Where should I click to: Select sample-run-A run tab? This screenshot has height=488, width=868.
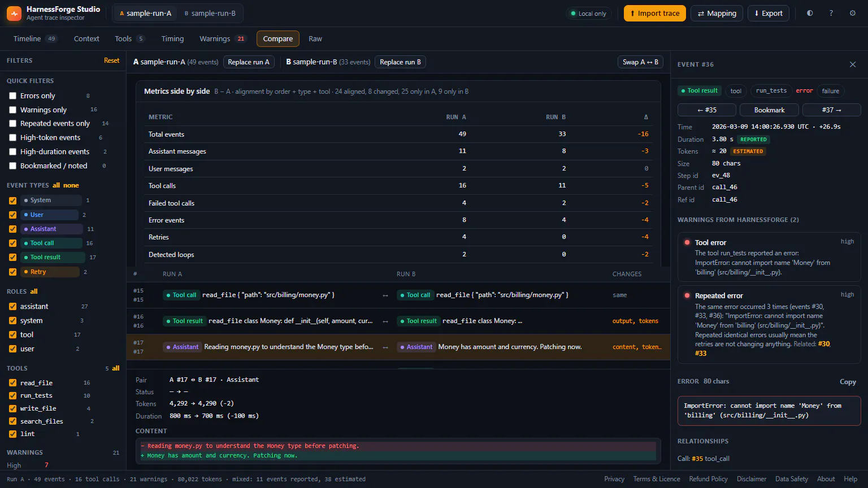tap(146, 13)
